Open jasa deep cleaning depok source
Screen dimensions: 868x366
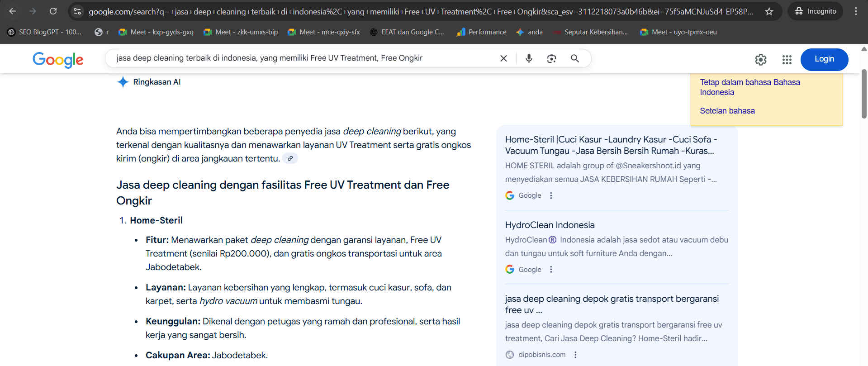click(x=612, y=304)
